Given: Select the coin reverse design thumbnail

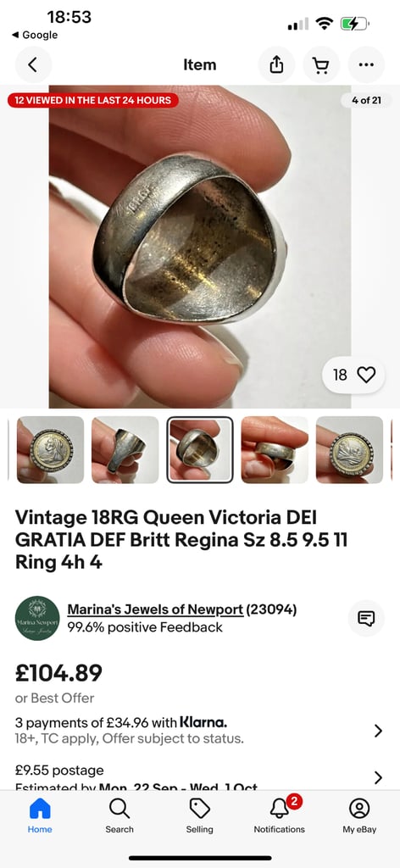Looking at the screenshot, I should click(349, 450).
